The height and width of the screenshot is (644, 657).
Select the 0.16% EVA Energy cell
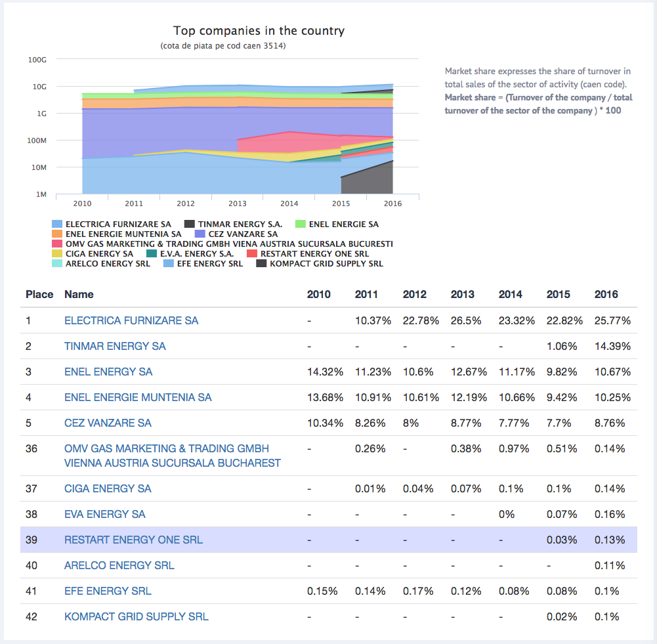[610, 514]
